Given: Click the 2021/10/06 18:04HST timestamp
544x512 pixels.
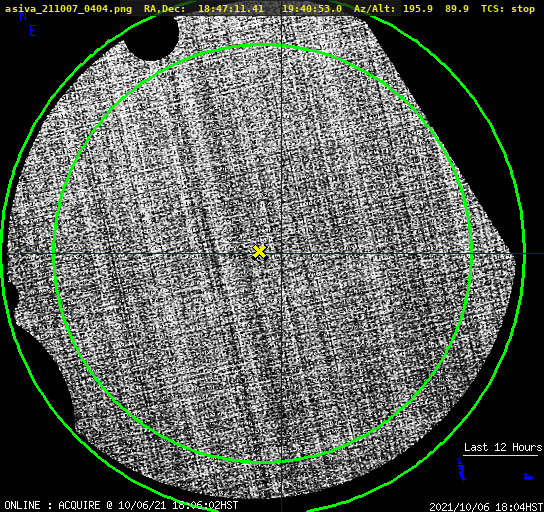Looking at the screenshot, I should coord(486,507).
